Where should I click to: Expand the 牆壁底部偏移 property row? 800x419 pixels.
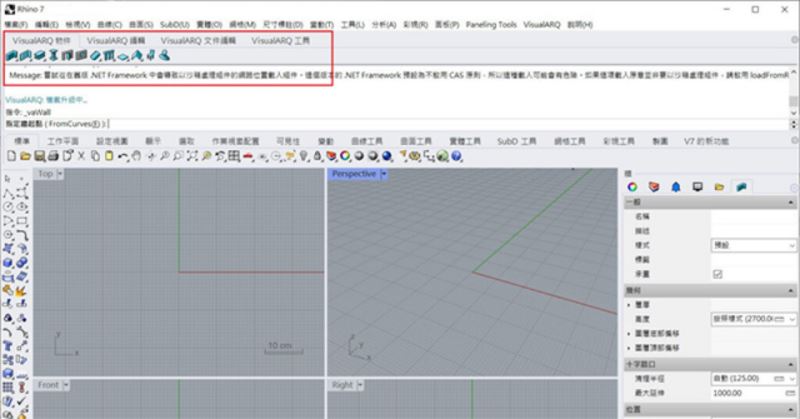[x=628, y=333]
